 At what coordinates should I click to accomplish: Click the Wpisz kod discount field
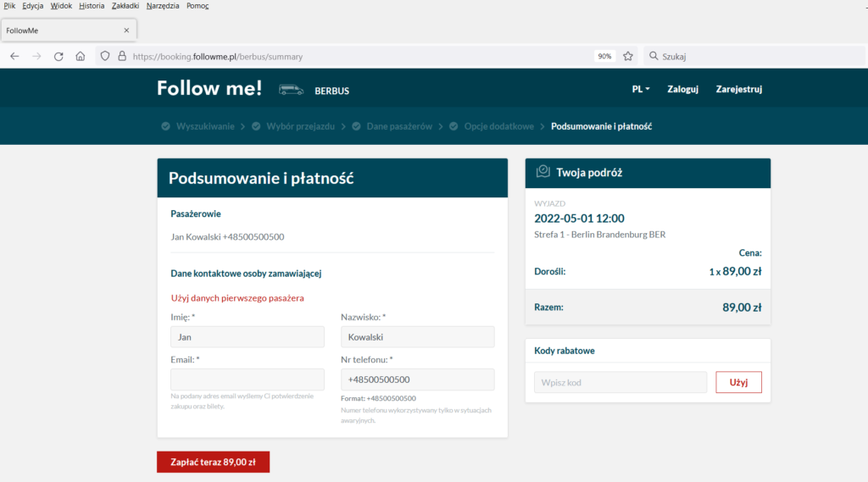point(620,382)
